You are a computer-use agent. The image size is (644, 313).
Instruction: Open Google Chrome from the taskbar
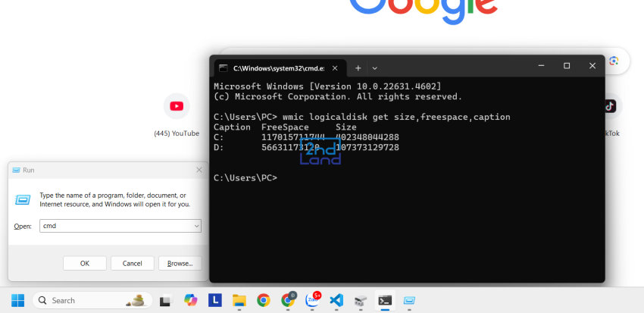(263, 300)
